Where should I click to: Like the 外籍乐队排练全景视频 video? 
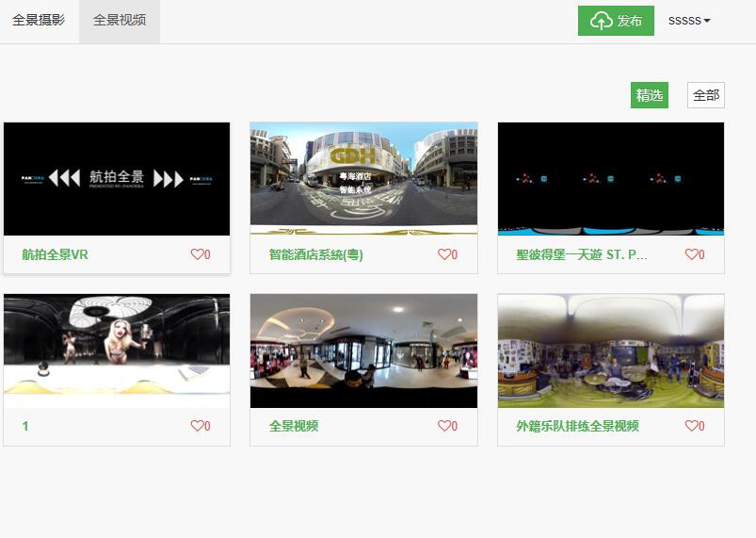tap(691, 426)
